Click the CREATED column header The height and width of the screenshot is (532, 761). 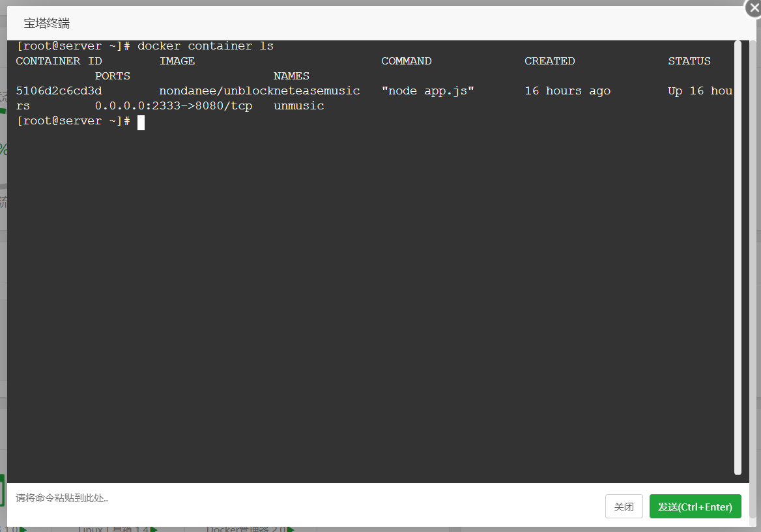[549, 61]
